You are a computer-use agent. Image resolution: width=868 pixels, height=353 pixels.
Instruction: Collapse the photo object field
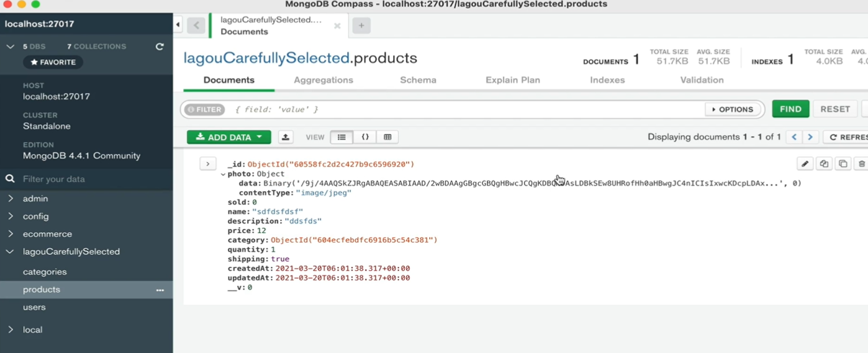click(x=223, y=174)
